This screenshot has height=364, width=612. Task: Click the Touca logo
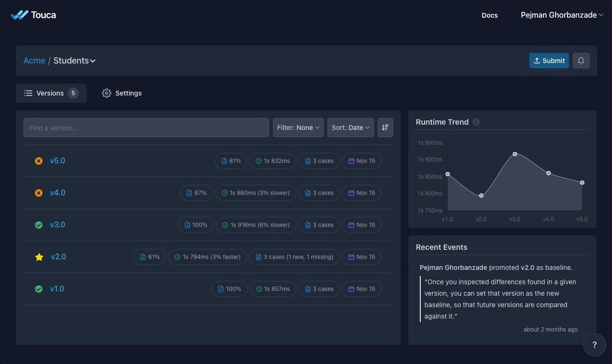33,15
